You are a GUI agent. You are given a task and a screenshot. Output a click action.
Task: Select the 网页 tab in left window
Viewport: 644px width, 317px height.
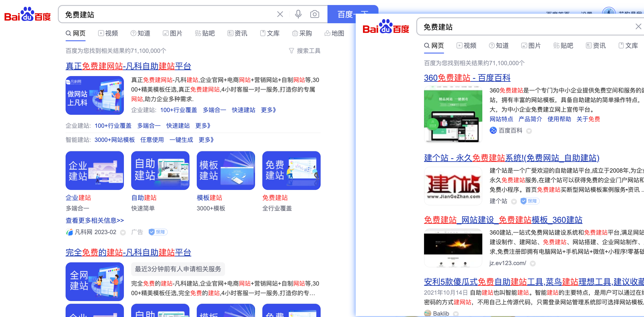pos(76,33)
